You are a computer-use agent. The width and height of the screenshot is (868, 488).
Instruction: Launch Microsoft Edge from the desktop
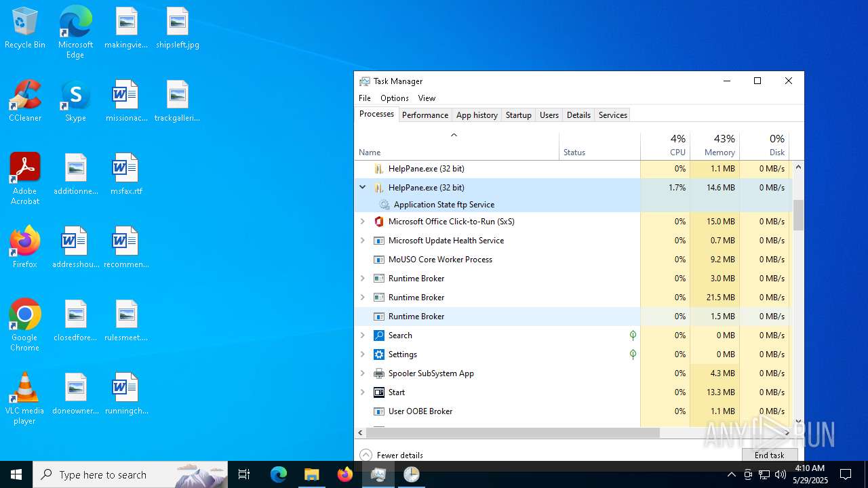pos(75,33)
